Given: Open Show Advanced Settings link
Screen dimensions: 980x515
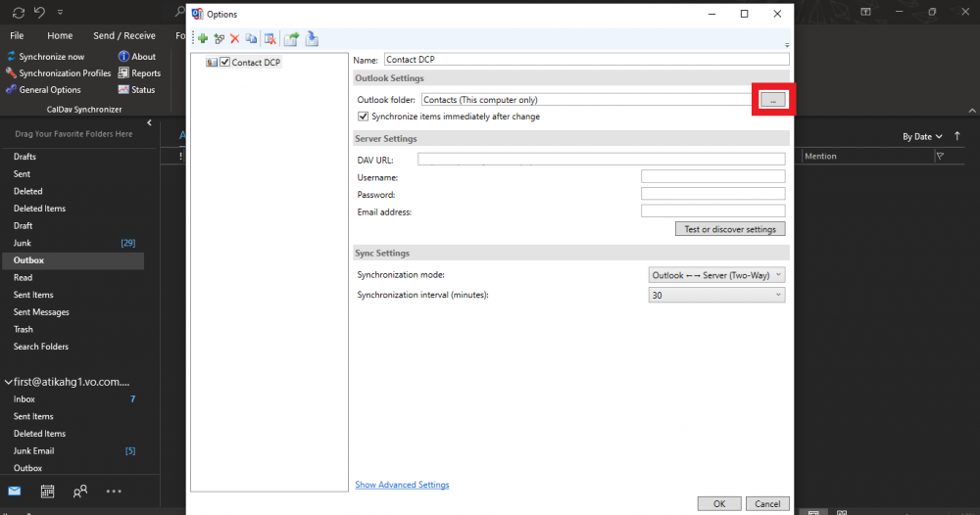Looking at the screenshot, I should 402,485.
